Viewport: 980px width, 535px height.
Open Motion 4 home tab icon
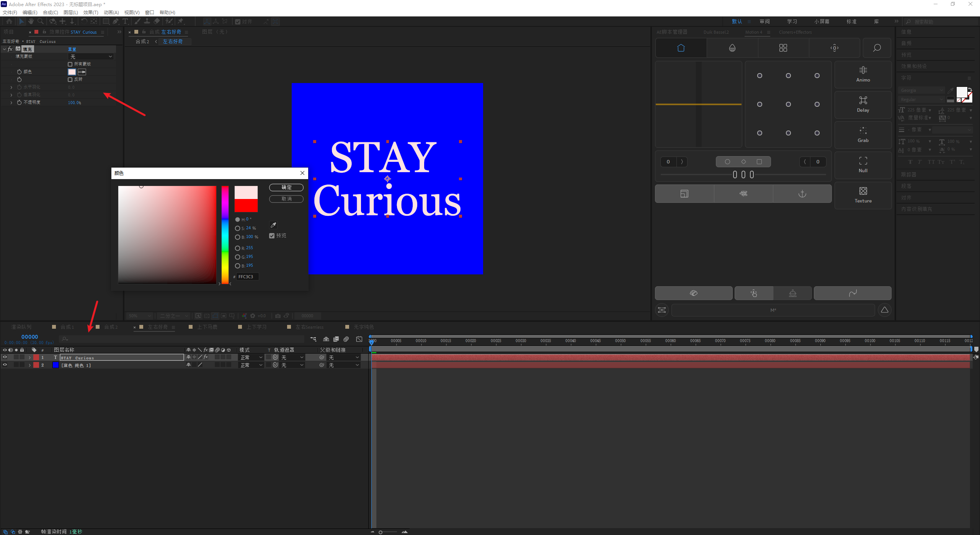681,48
